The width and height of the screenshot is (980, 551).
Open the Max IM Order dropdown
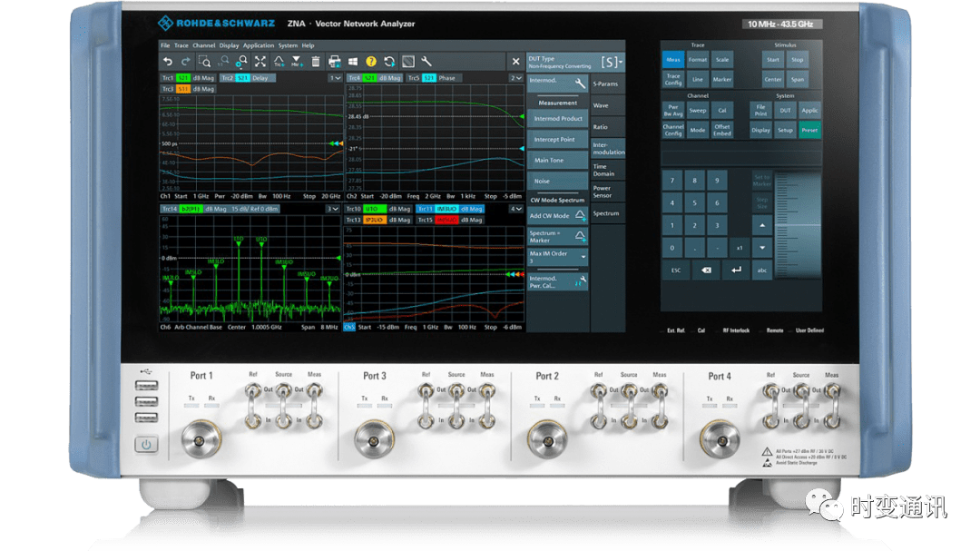(x=557, y=258)
